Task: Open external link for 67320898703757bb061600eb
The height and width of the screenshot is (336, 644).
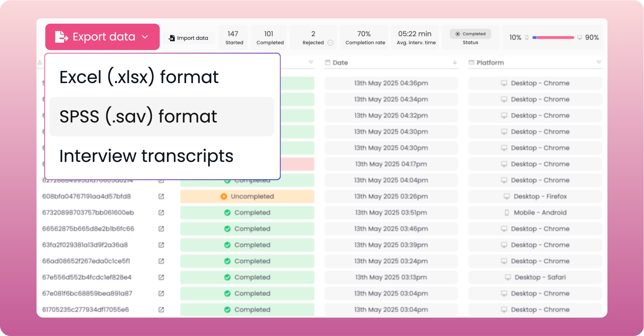Action: click(161, 213)
